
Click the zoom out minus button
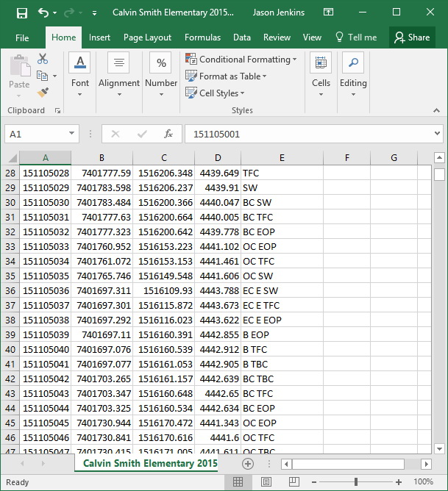314,482
